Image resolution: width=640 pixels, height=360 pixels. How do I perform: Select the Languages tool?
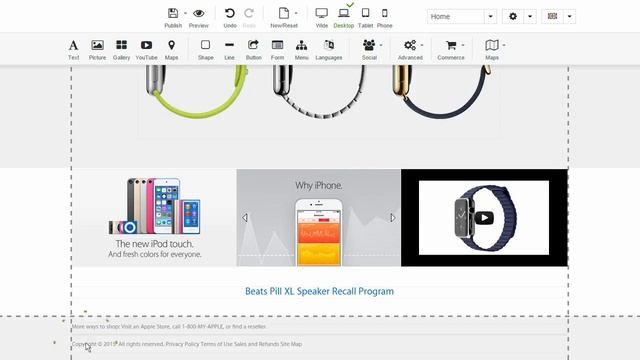pyautogui.click(x=329, y=49)
